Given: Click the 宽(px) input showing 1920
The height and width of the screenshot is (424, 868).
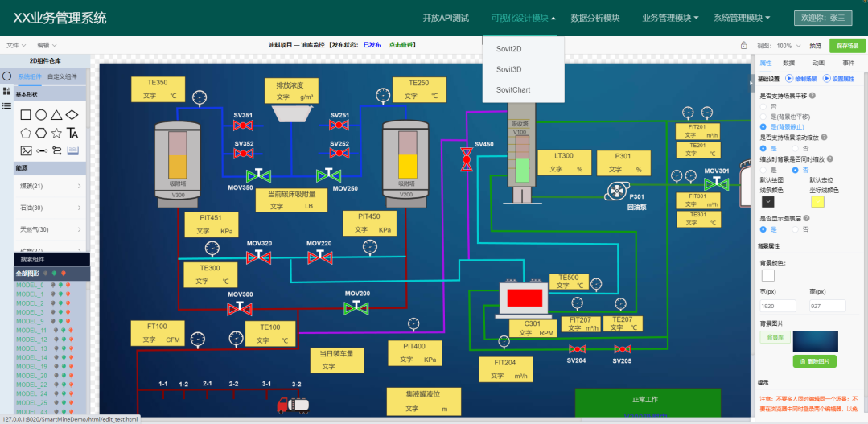Looking at the screenshot, I should 778,306.
